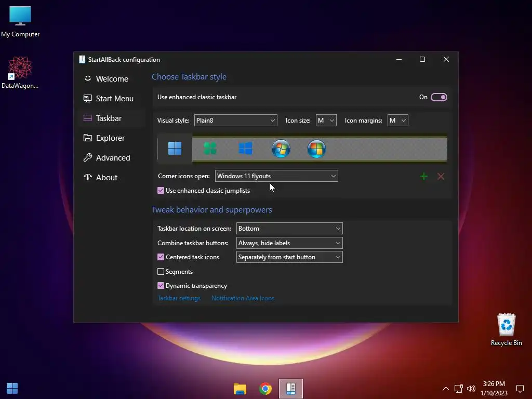Open the About section
The width and height of the screenshot is (532, 399).
112,178
